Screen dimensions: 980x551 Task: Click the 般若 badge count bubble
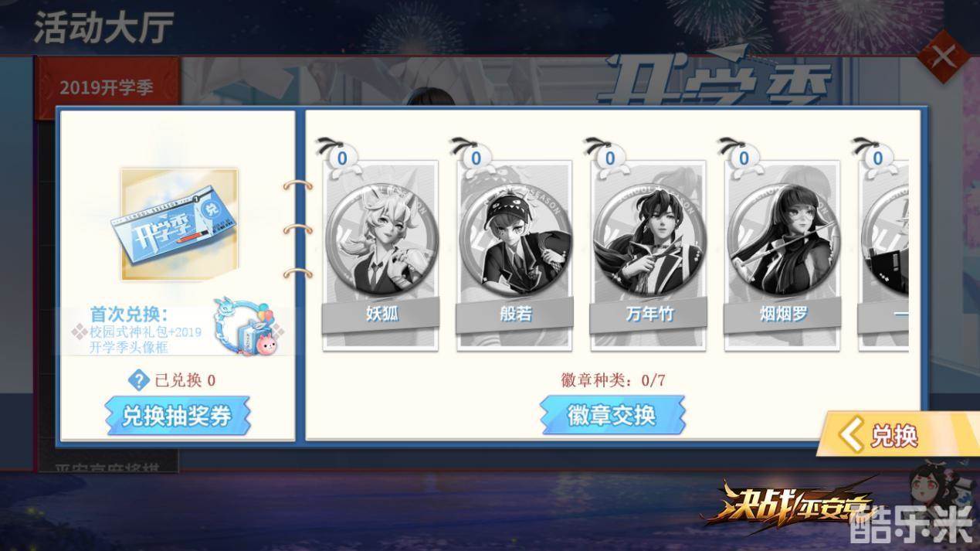[476, 158]
